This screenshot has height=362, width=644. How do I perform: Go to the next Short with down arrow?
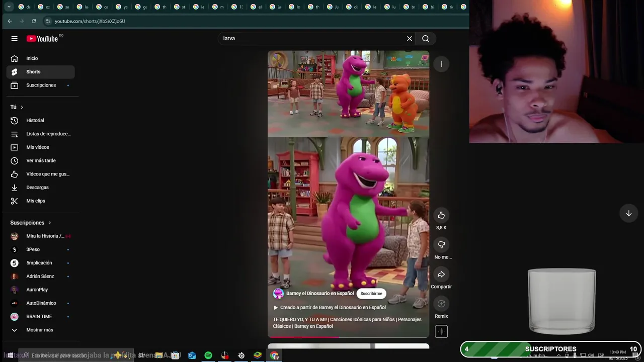[628, 213]
